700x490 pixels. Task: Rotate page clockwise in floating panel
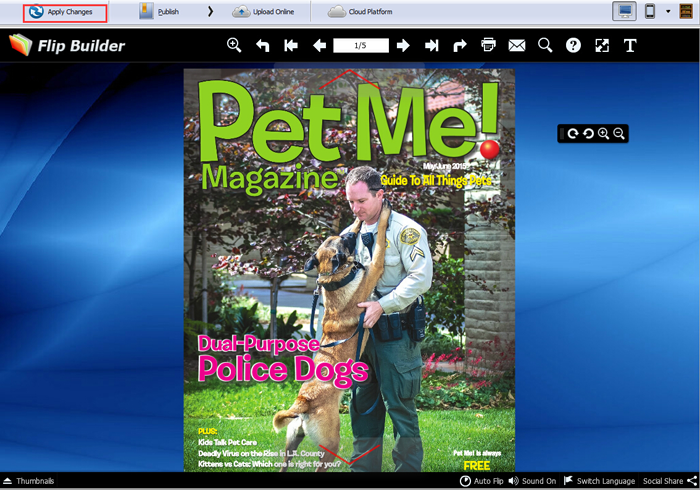[x=573, y=133]
